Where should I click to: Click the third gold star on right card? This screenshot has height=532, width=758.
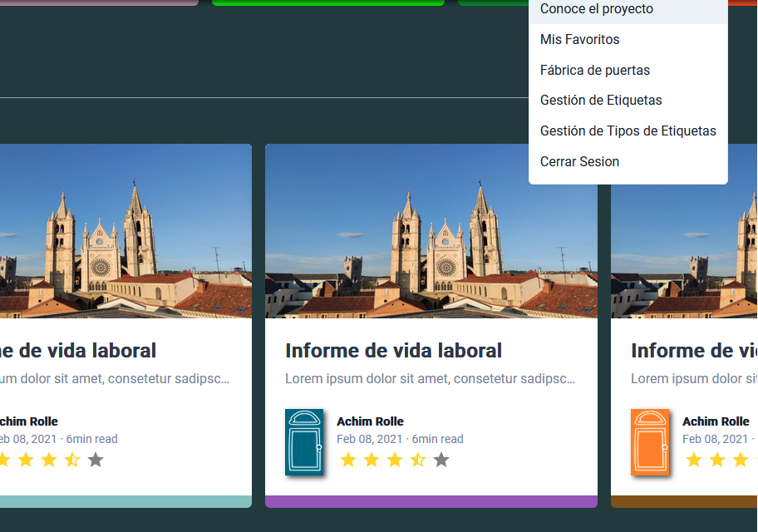coord(740,460)
